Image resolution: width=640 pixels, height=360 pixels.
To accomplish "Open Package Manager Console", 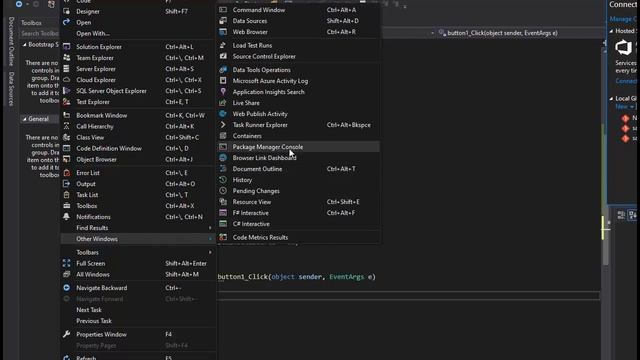I will [298, 147].
